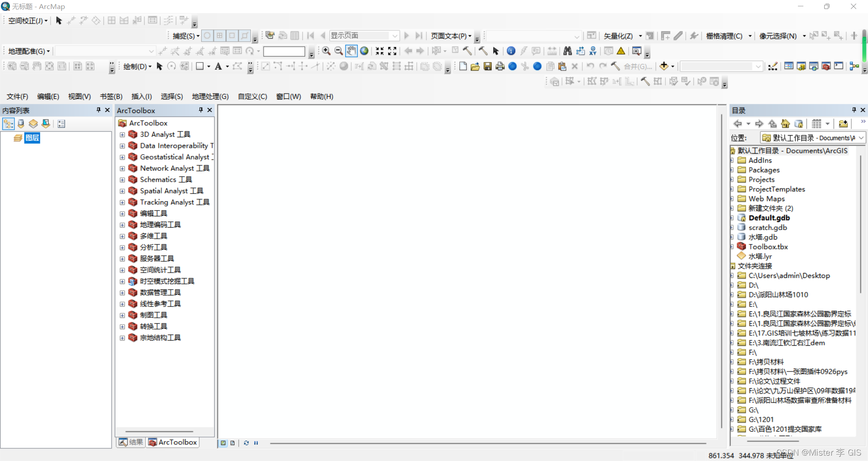Viewport: 868px width, 461px height.
Task: Open the 空间校正(J) dropdown
Action: tap(28, 21)
